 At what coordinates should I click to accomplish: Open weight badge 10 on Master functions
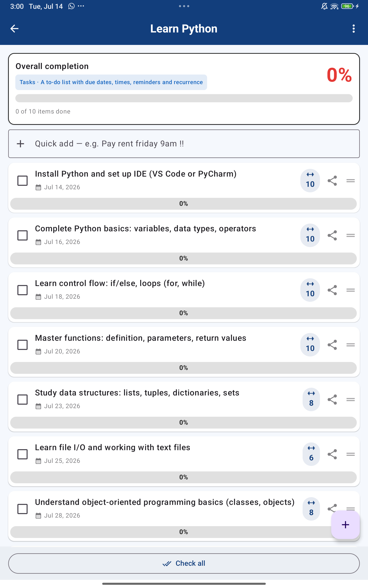(310, 345)
